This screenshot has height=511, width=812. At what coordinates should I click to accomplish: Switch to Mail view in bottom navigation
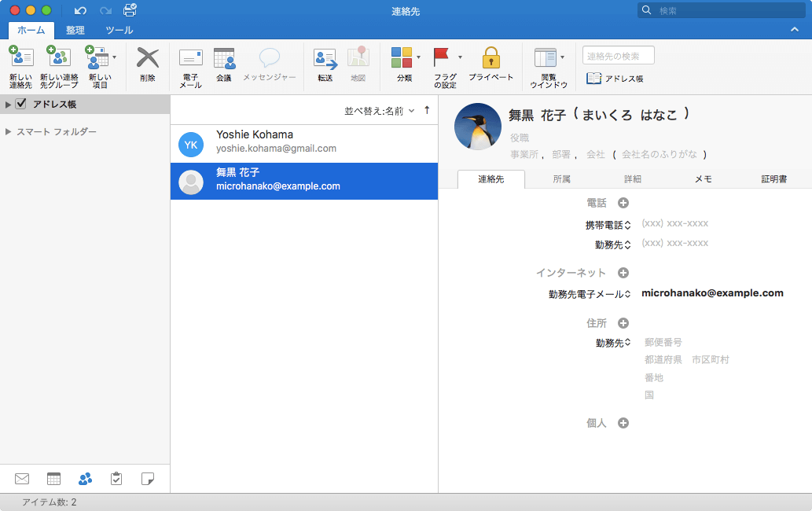point(22,479)
